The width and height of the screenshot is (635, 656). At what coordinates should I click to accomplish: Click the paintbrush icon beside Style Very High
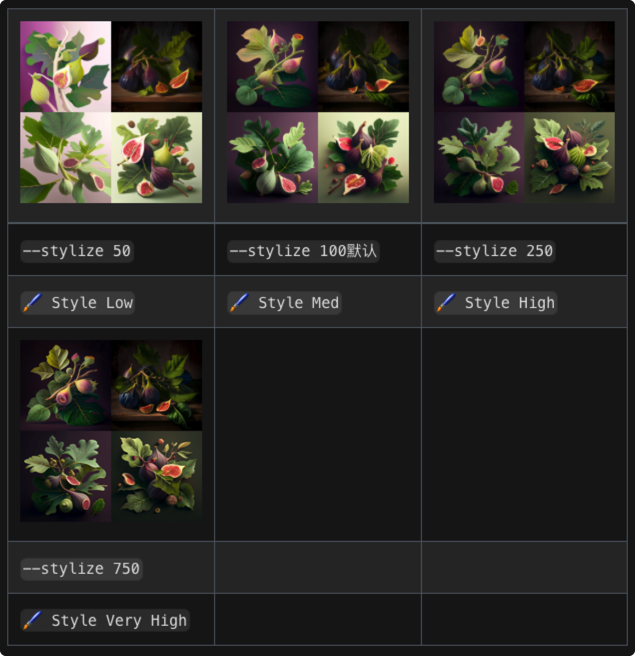[33, 620]
